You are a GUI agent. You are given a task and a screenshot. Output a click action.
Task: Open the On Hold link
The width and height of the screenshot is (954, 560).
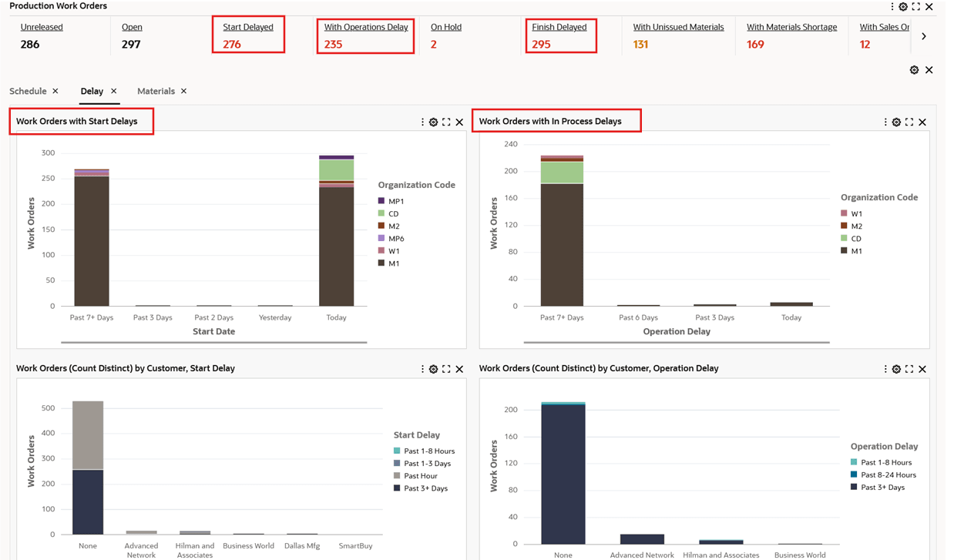[x=446, y=27]
